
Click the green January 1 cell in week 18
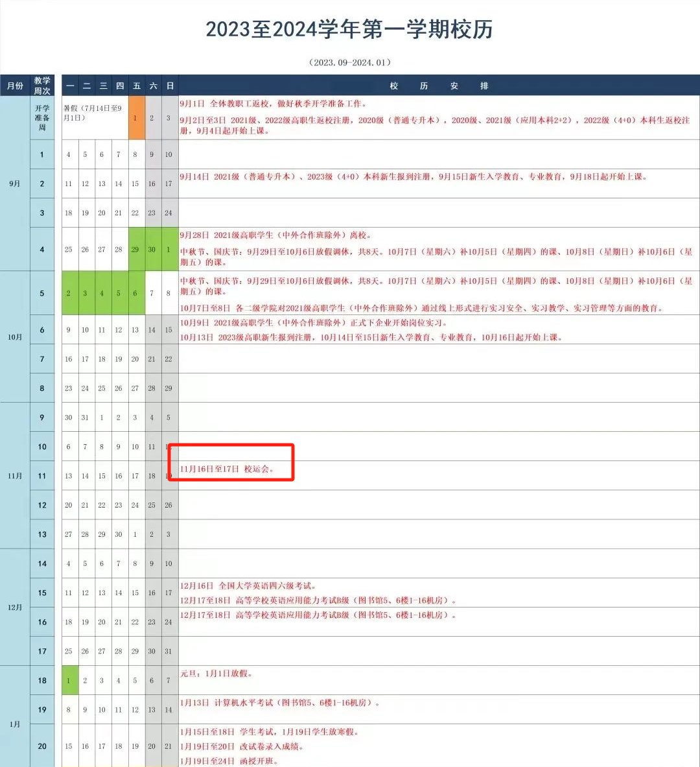70,680
